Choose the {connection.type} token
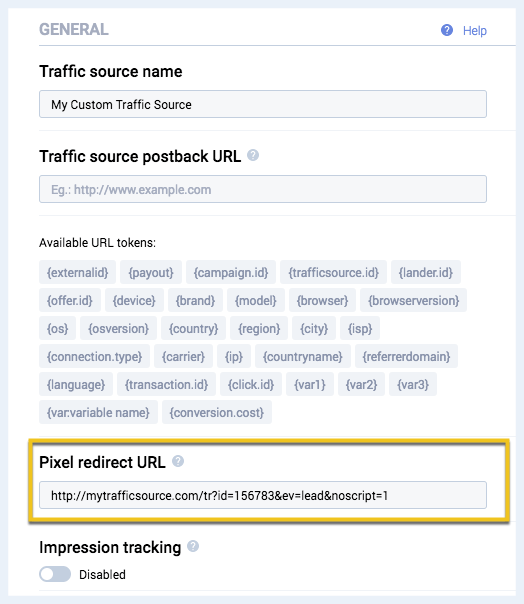This screenshot has height=604, width=524. click(94, 356)
